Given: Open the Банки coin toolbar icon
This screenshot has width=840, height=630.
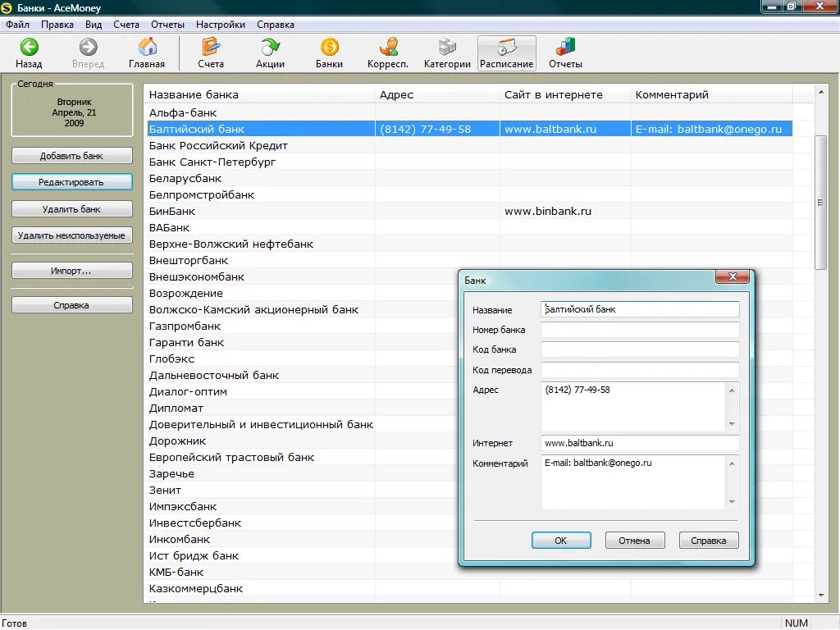Looking at the screenshot, I should point(330,47).
